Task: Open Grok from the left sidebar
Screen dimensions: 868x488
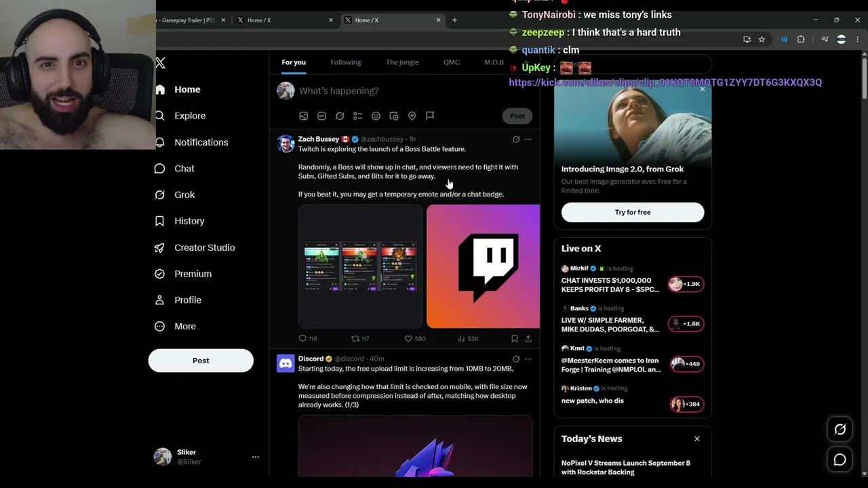Action: point(175,195)
